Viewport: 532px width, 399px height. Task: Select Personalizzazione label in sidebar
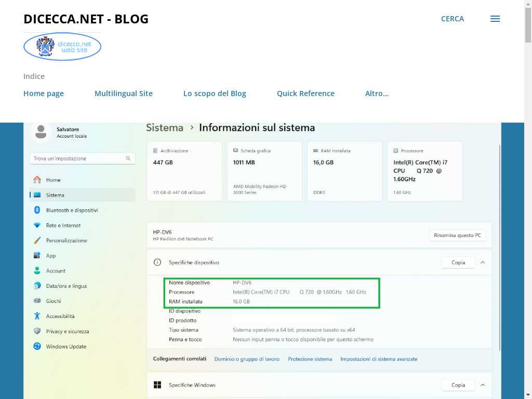coord(66,241)
